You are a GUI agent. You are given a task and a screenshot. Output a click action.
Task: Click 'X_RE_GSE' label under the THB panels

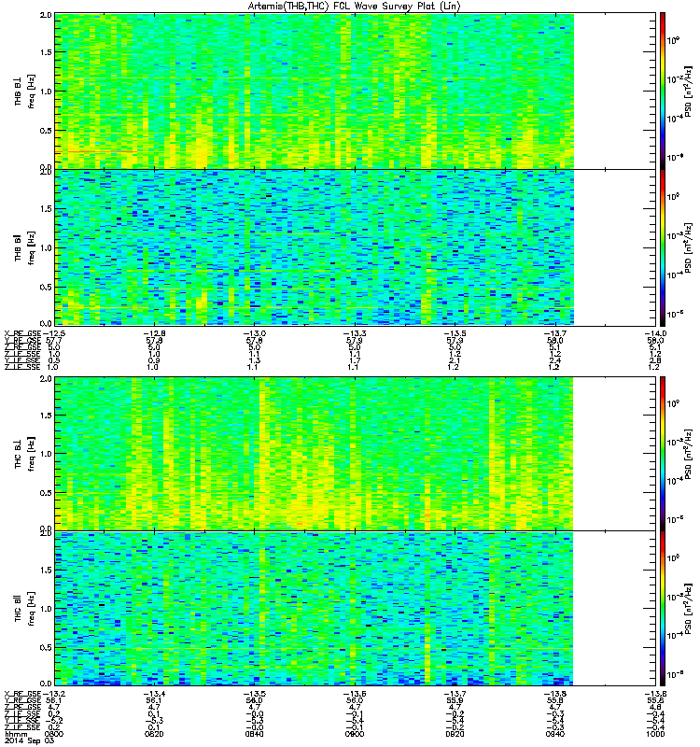[22, 333]
